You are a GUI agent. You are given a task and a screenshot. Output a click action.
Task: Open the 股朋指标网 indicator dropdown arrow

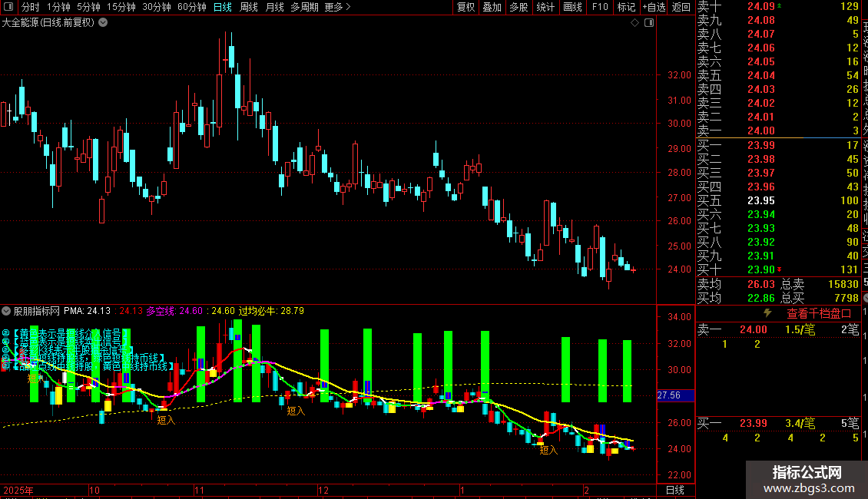(6, 311)
